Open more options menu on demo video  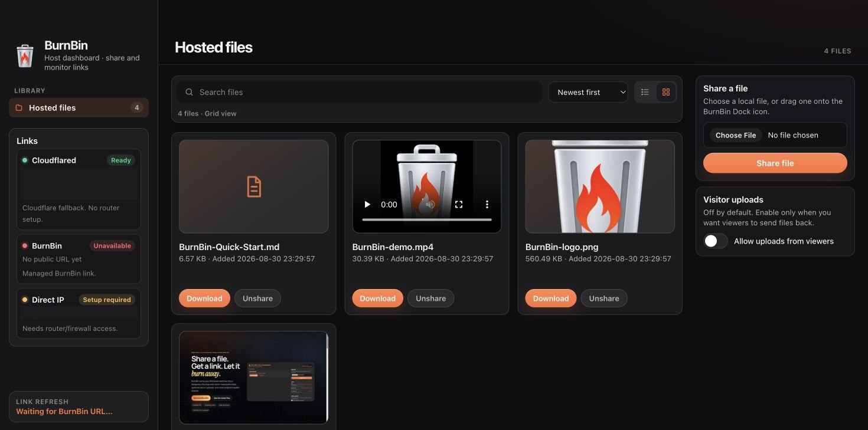tap(487, 205)
